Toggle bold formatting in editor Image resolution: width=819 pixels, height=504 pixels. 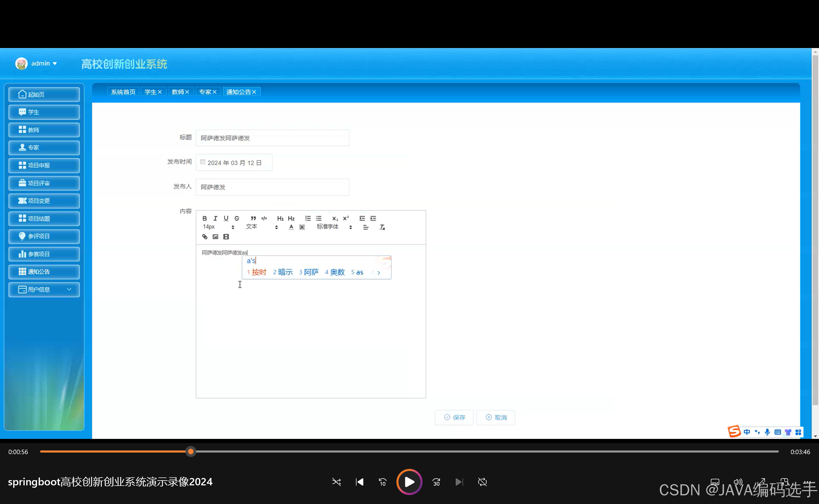(205, 218)
